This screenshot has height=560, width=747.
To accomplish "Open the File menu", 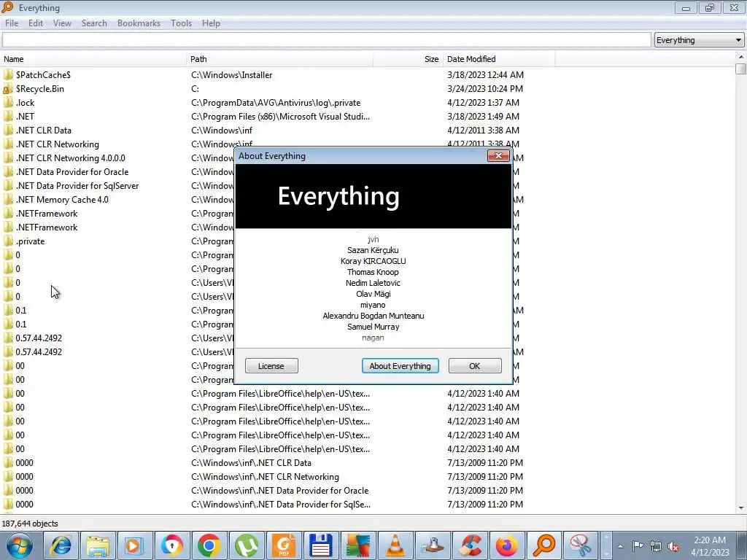I will pos(12,23).
